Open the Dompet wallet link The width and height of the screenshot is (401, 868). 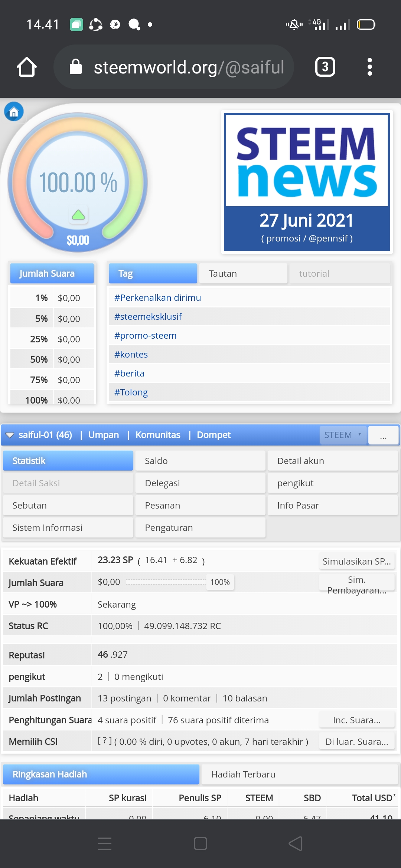point(213,435)
